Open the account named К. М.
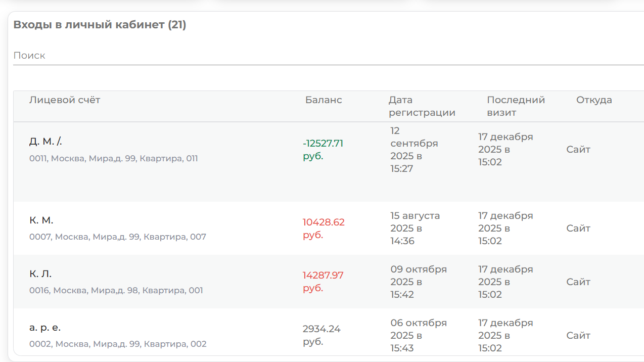The height and width of the screenshot is (362, 644). click(41, 220)
